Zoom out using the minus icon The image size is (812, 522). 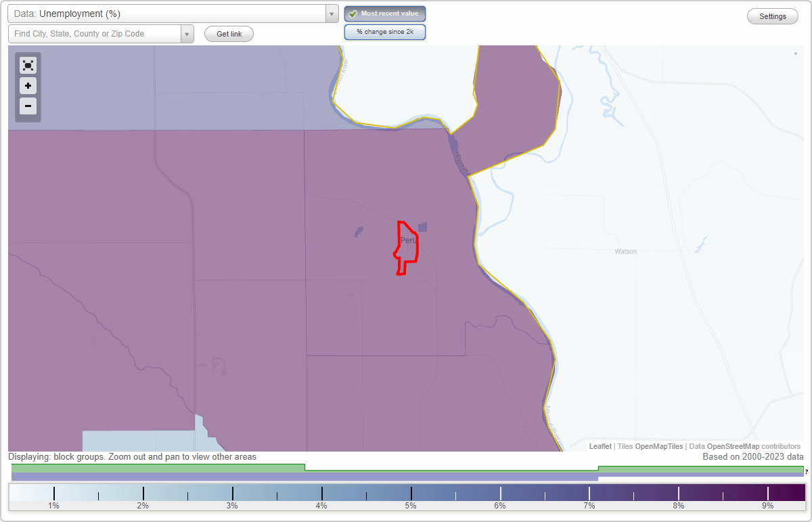coord(28,106)
